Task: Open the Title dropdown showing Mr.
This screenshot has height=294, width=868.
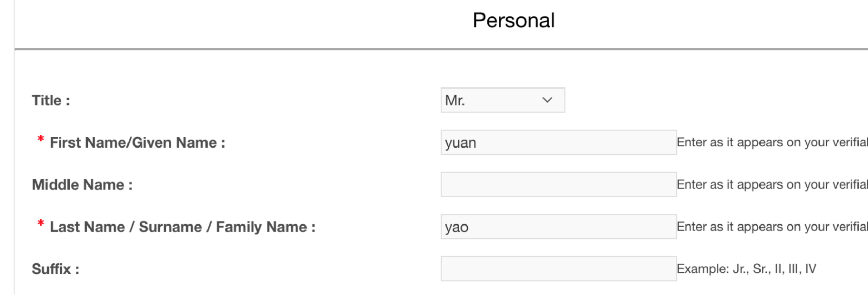Action: click(x=502, y=100)
